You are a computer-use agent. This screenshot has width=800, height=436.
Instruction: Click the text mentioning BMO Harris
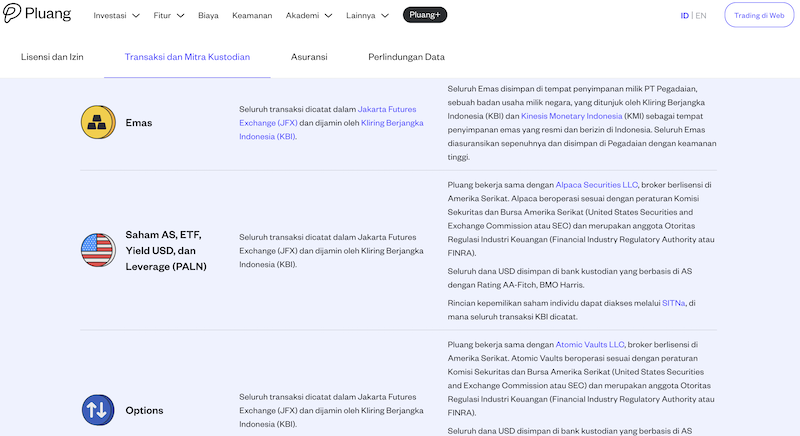point(570,278)
